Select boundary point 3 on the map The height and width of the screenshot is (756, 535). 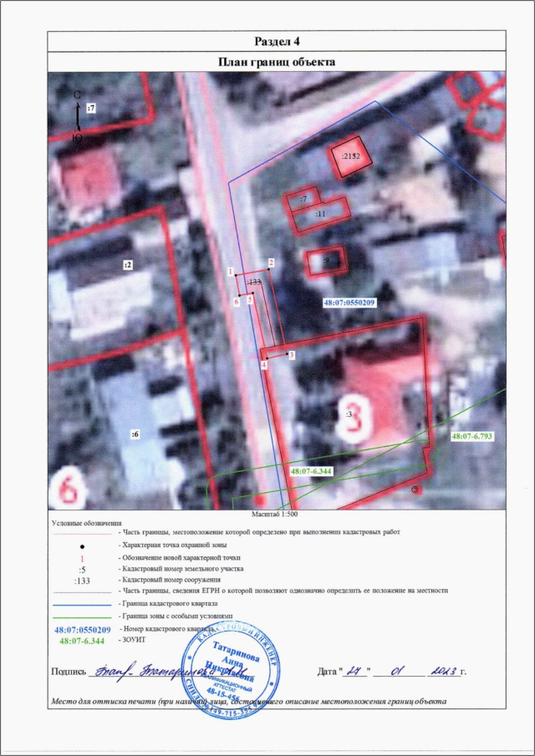(x=291, y=354)
